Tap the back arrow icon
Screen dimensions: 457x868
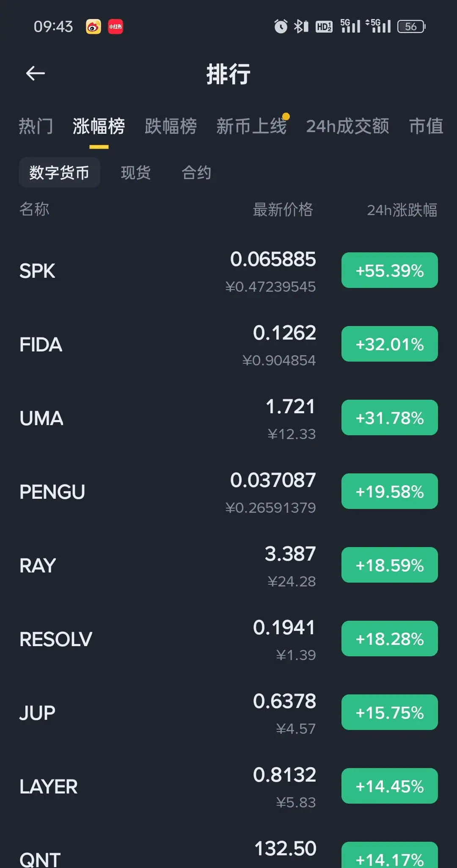click(x=36, y=74)
